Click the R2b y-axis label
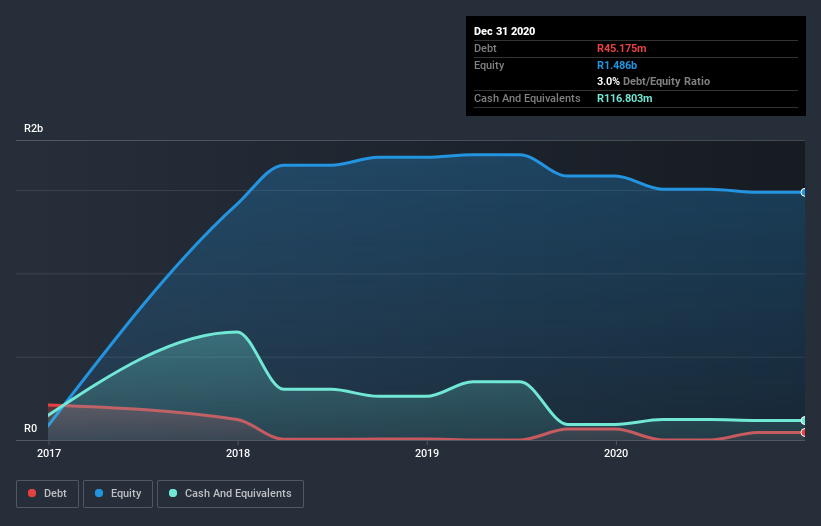 point(34,128)
